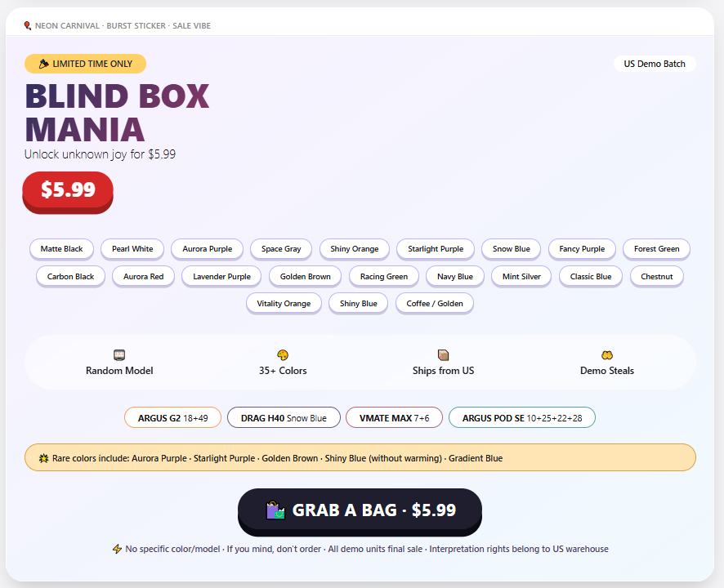Click the package icon above Ships from US
The width and height of the screenshot is (724, 588).
[x=443, y=353]
